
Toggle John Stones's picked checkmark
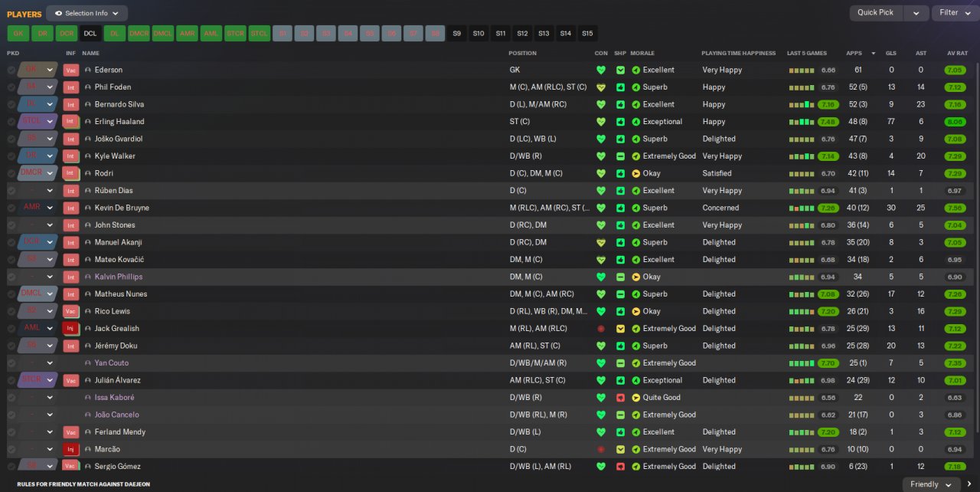(11, 225)
